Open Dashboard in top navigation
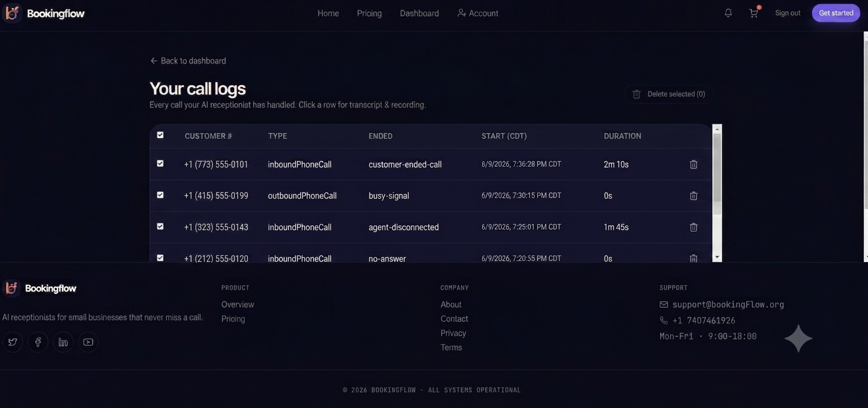 (x=419, y=13)
